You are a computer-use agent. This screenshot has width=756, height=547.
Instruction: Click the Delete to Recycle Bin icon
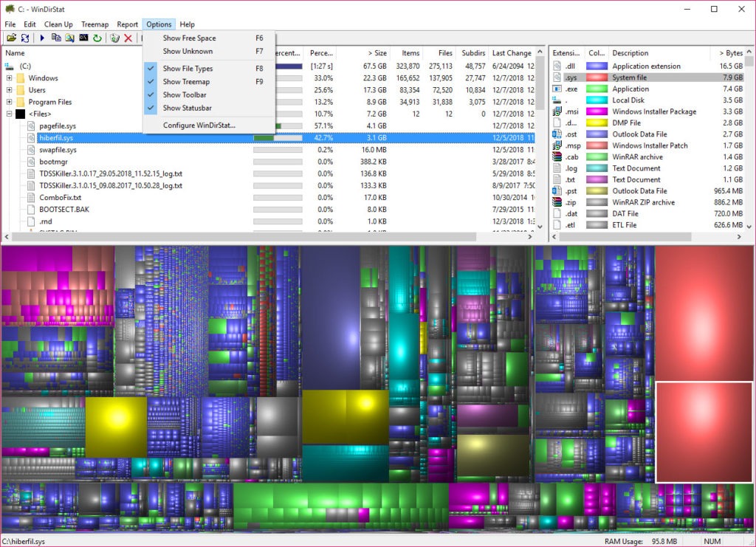click(x=114, y=38)
